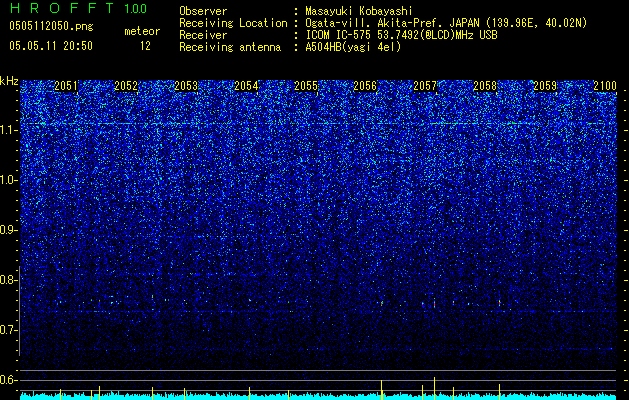Viewport: 629px width, 400px height.
Task: Click the Receiving antenna label
Action: coord(230,47)
